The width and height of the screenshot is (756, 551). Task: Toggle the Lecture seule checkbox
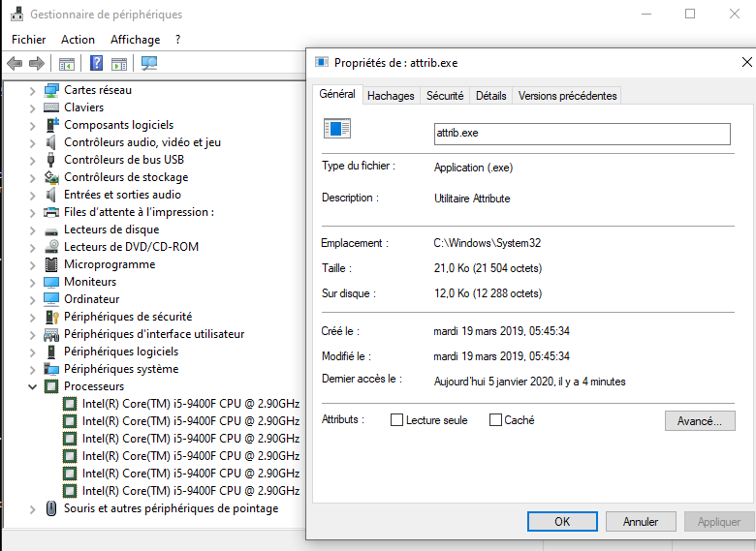pos(396,420)
